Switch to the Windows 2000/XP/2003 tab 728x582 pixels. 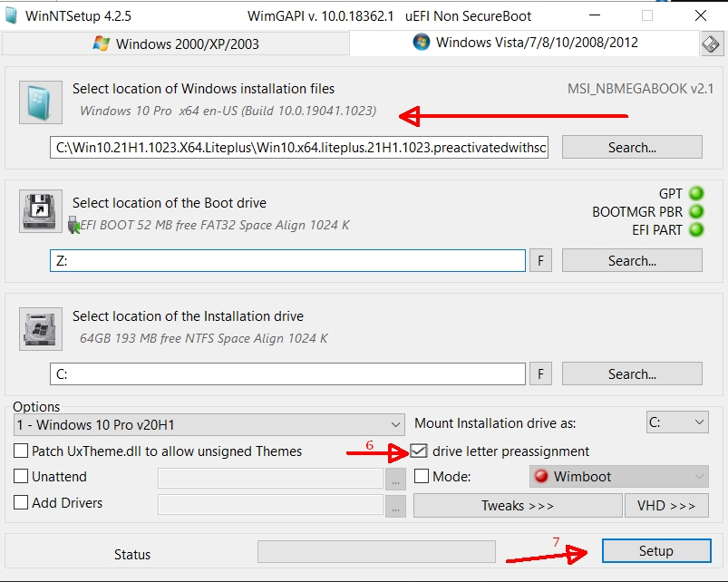(x=176, y=44)
